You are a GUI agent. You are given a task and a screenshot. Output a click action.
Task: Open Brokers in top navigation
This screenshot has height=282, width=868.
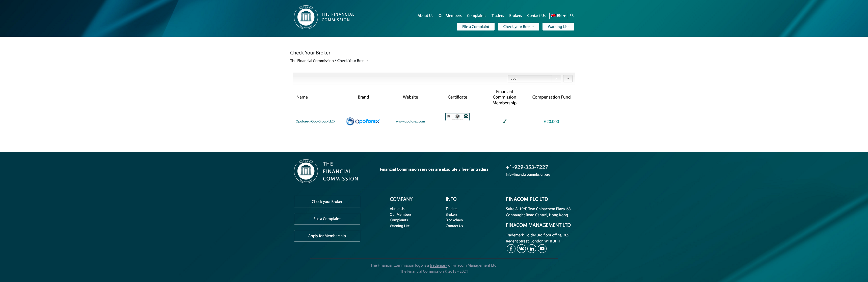coord(515,16)
